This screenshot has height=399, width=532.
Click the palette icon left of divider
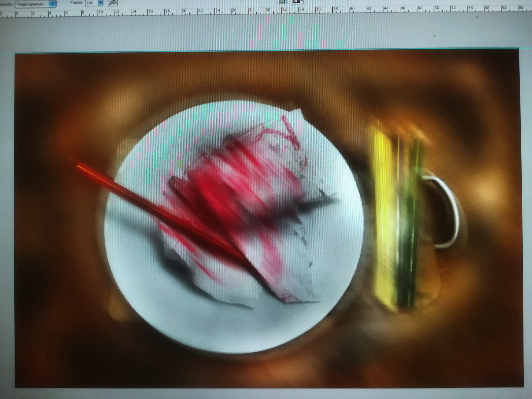(282, 1)
